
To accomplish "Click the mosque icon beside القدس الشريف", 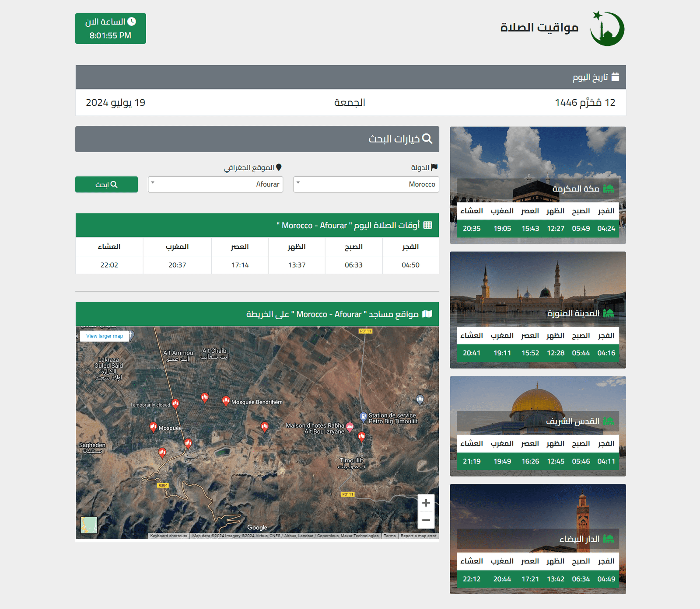I will click(x=609, y=421).
